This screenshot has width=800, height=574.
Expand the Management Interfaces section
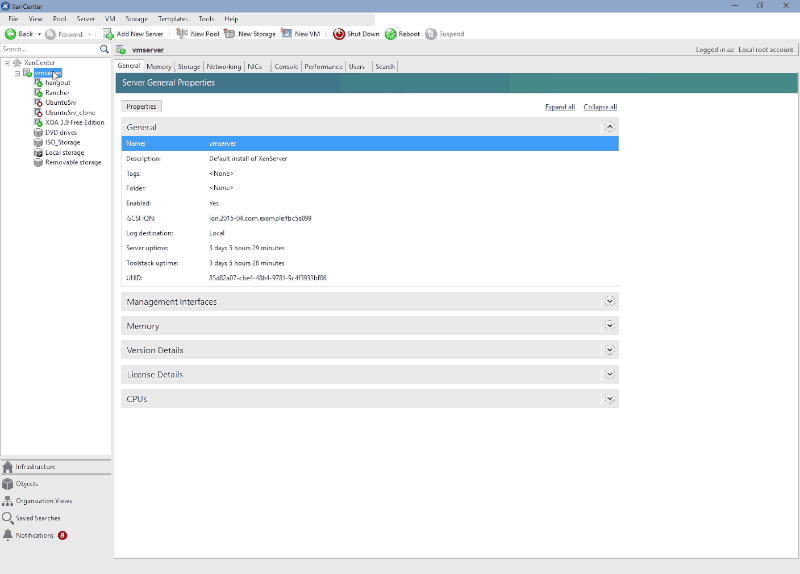click(610, 302)
